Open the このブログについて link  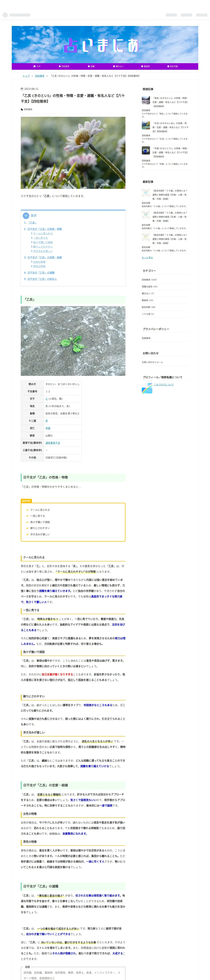pos(164,385)
